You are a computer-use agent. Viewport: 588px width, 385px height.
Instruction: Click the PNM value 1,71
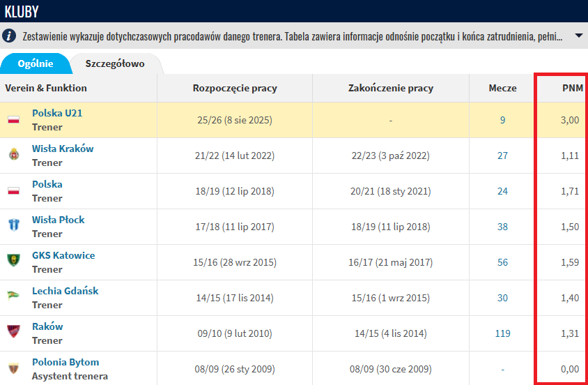(x=570, y=191)
